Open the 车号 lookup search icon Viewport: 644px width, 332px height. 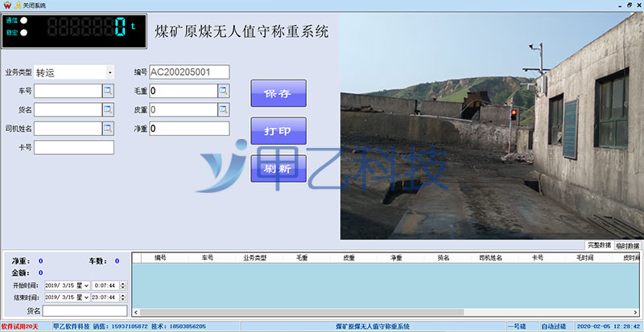(108, 91)
